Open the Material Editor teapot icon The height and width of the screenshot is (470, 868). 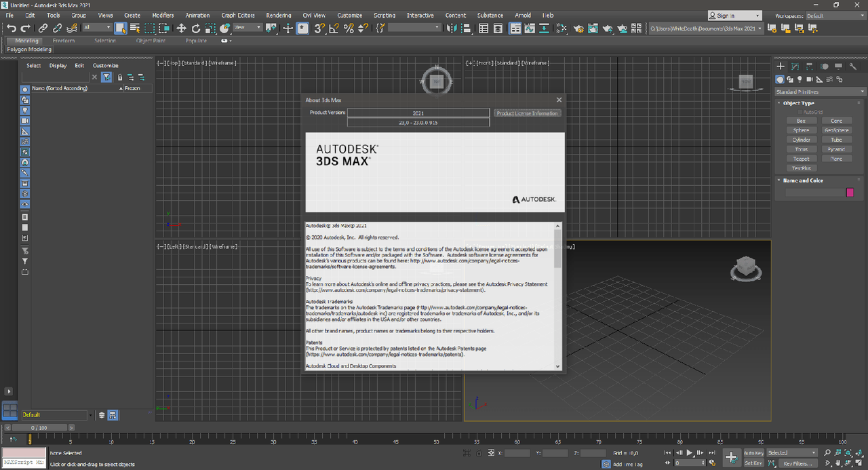coord(561,28)
